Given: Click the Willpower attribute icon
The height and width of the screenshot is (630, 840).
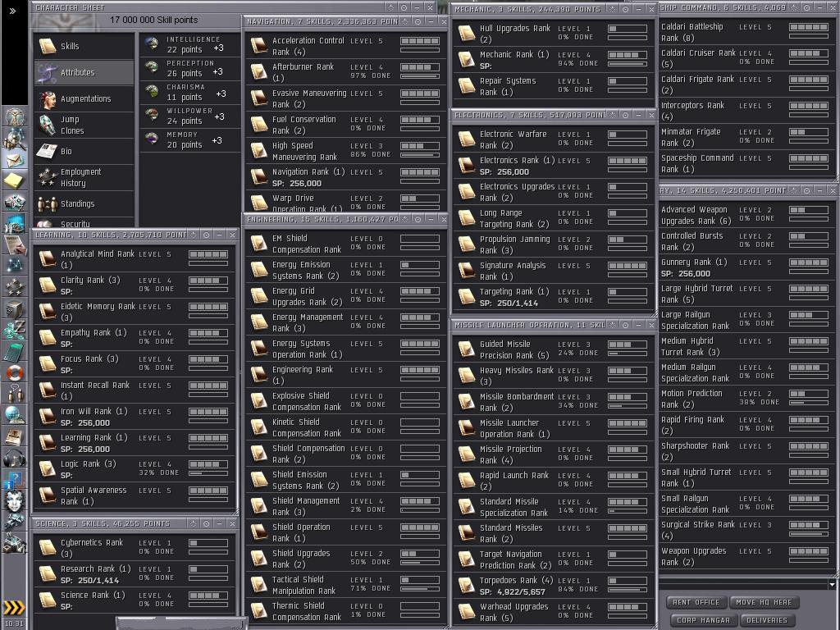Looking at the screenshot, I should tap(152, 115).
